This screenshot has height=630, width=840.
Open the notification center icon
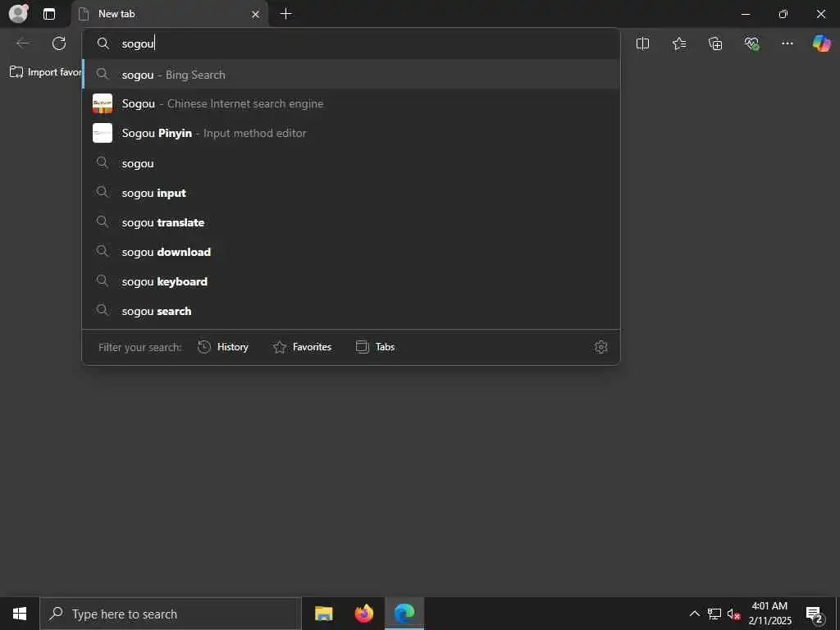click(x=815, y=614)
